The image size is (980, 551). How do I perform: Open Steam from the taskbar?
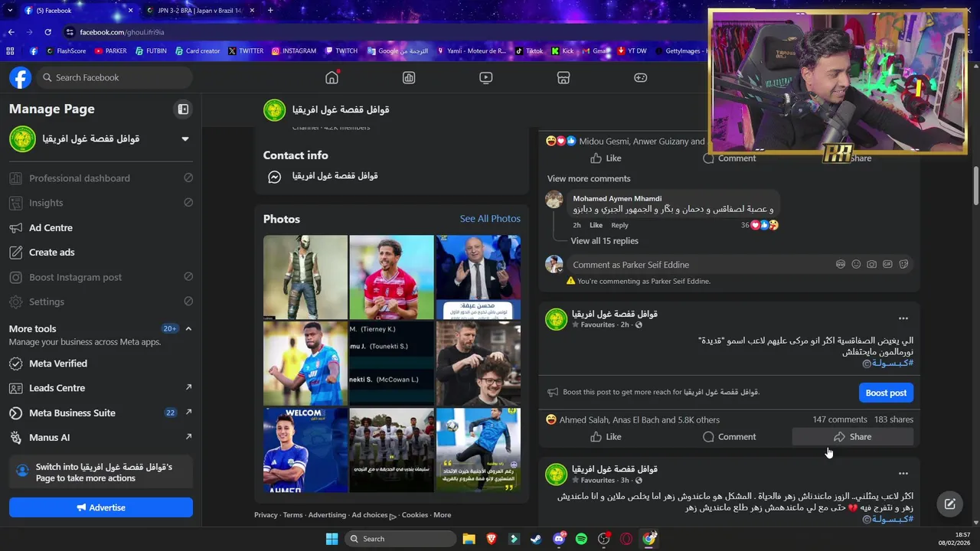point(536,539)
